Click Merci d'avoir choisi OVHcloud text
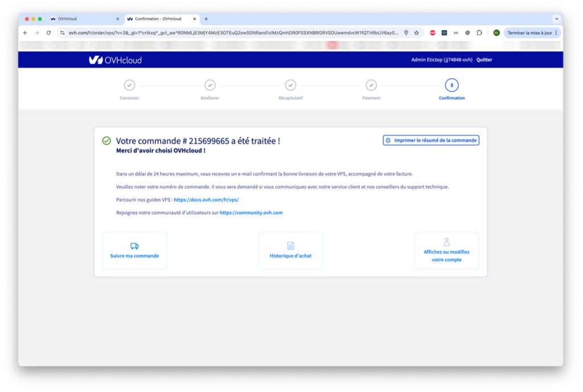The image size is (583, 392). (x=161, y=151)
